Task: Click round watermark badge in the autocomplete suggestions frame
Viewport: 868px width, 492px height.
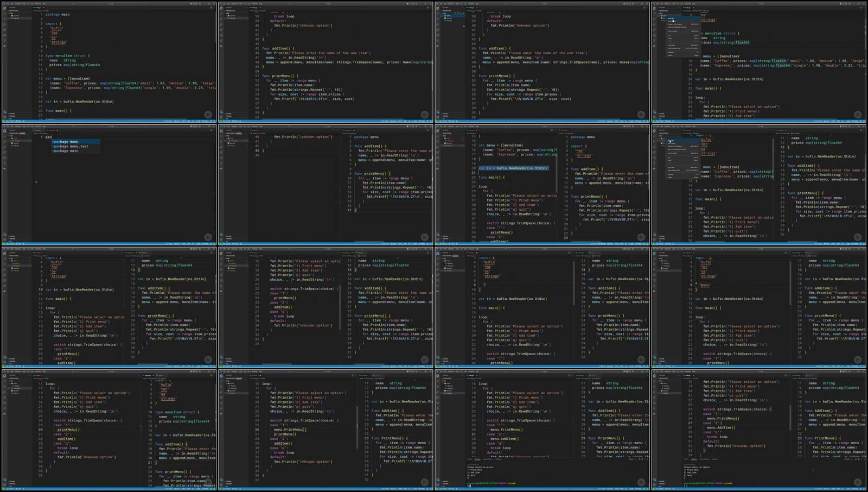Action: tap(208, 237)
